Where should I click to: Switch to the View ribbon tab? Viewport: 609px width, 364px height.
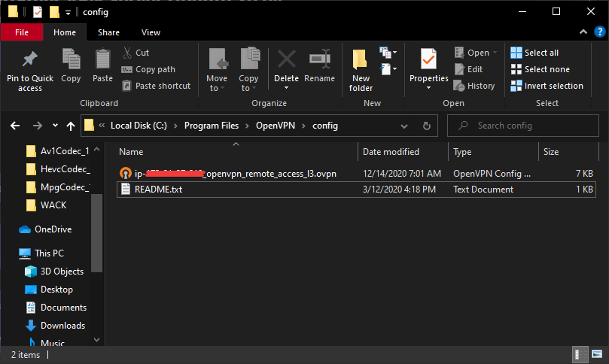point(151,32)
